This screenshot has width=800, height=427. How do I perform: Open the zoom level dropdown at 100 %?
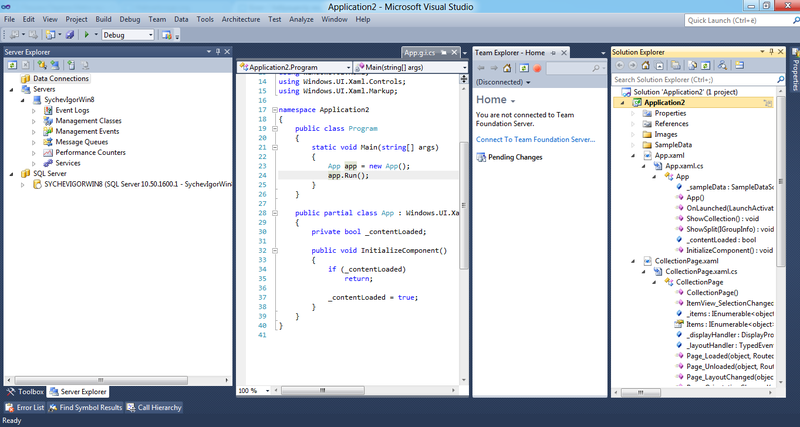click(x=266, y=391)
